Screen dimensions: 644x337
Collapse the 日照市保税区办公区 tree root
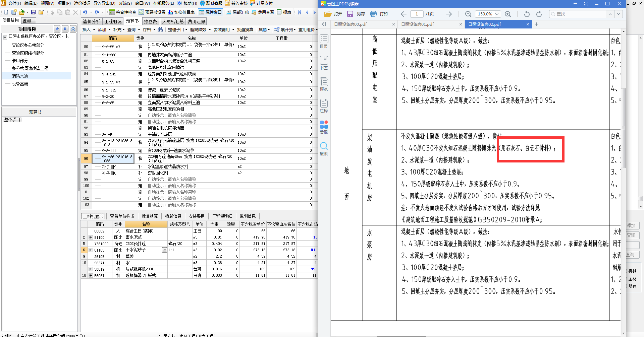5,37
